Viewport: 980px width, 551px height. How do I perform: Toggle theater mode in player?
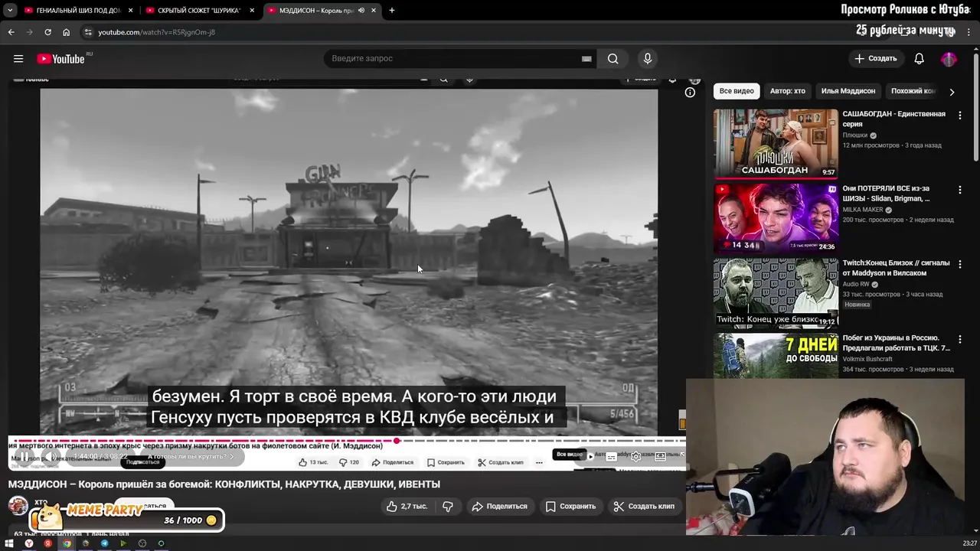click(x=660, y=457)
